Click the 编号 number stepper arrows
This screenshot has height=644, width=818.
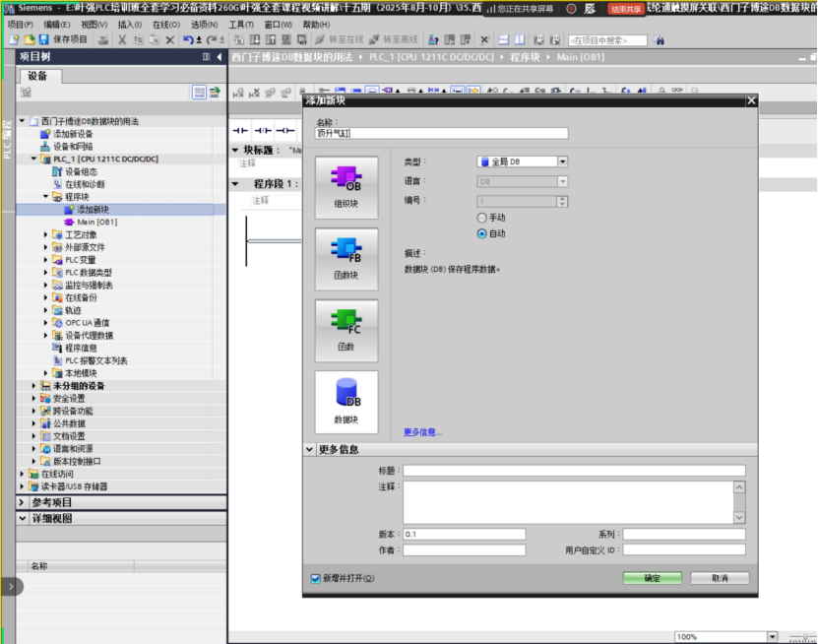click(562, 202)
